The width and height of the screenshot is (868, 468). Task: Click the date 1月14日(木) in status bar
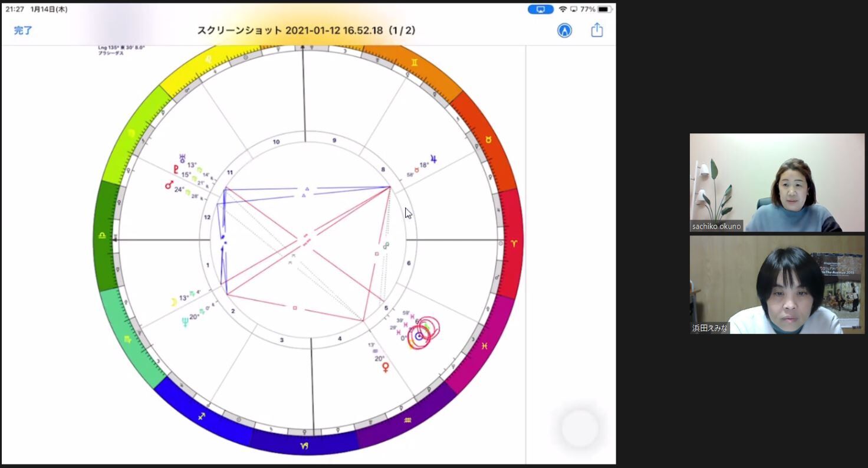pyautogui.click(x=49, y=9)
